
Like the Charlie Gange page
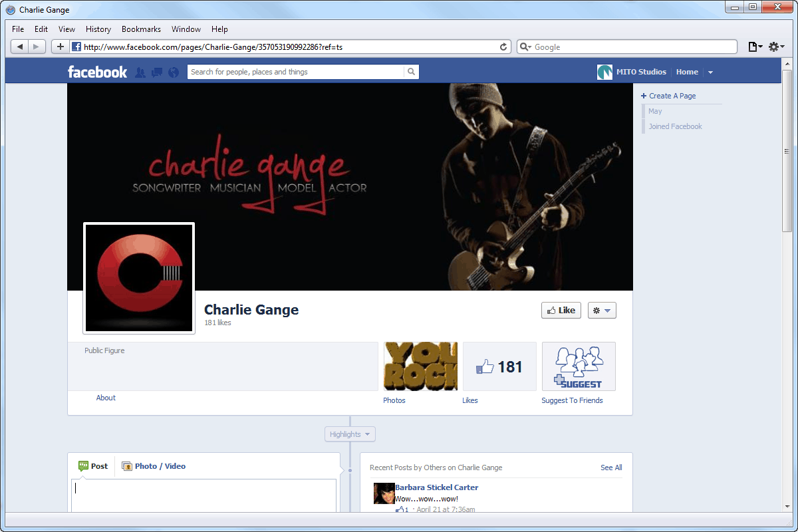point(561,310)
